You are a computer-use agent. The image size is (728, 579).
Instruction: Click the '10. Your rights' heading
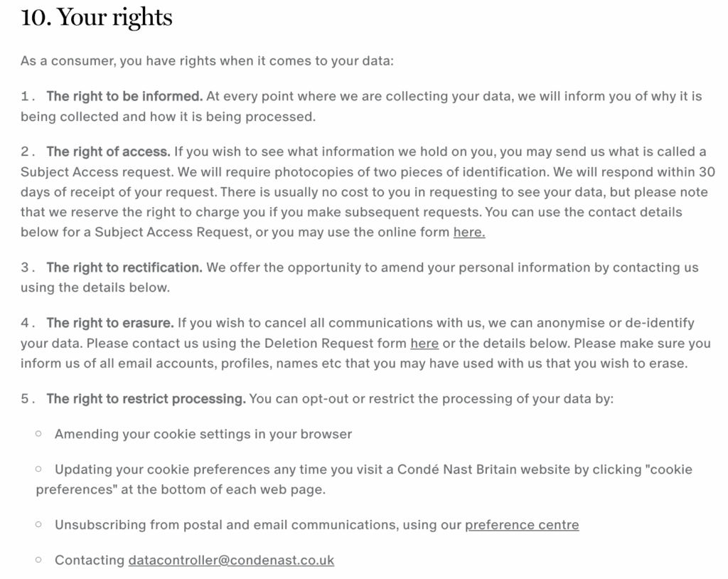[x=97, y=18]
